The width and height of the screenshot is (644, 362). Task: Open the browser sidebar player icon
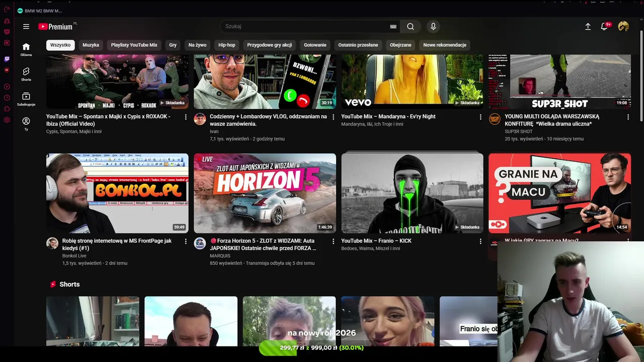tap(7, 86)
